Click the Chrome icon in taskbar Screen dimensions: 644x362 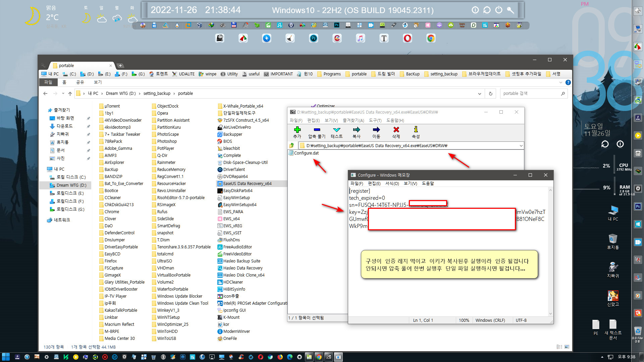click(319, 357)
